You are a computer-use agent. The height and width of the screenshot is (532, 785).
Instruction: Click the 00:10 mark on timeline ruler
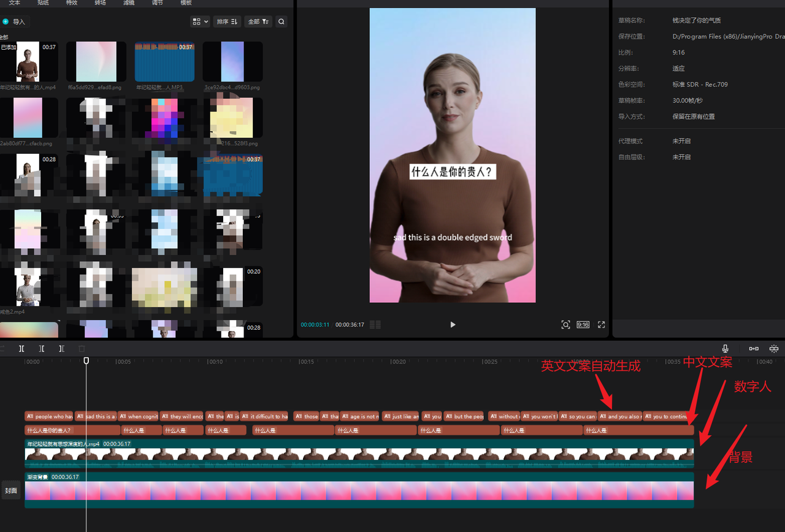tap(215, 362)
